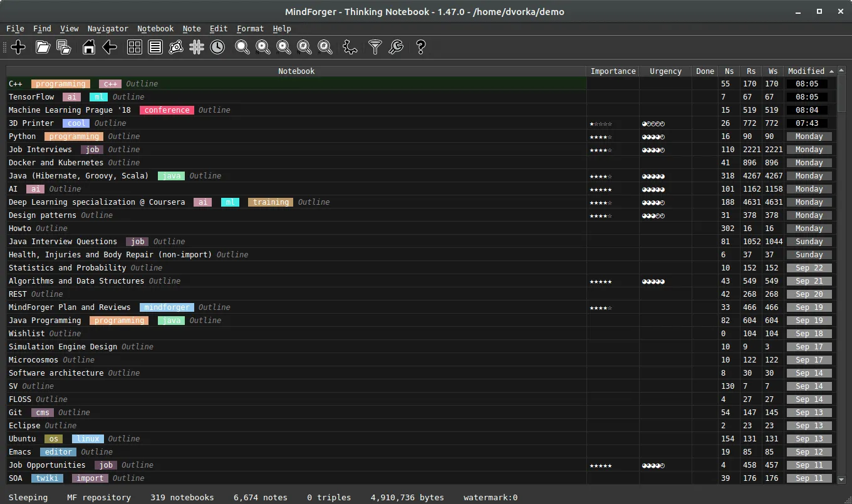Click the funnel scope filter icon
Screen dimensions: 852x504
375,46
